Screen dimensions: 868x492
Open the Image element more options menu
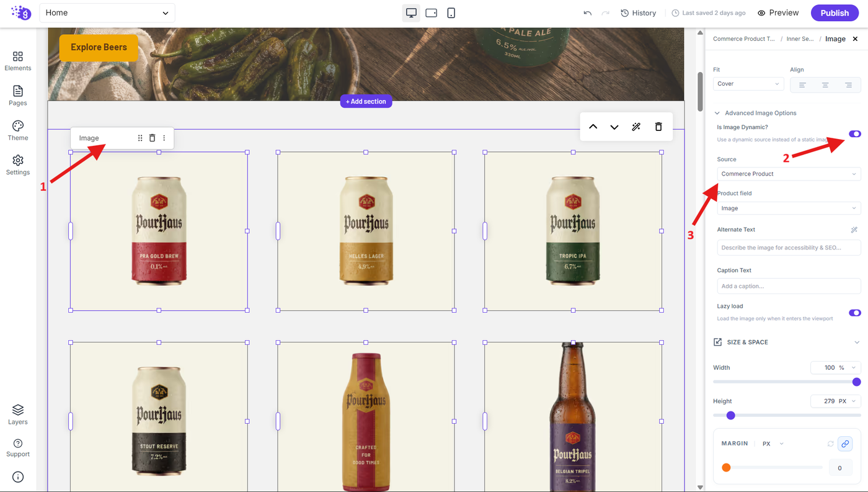click(164, 138)
